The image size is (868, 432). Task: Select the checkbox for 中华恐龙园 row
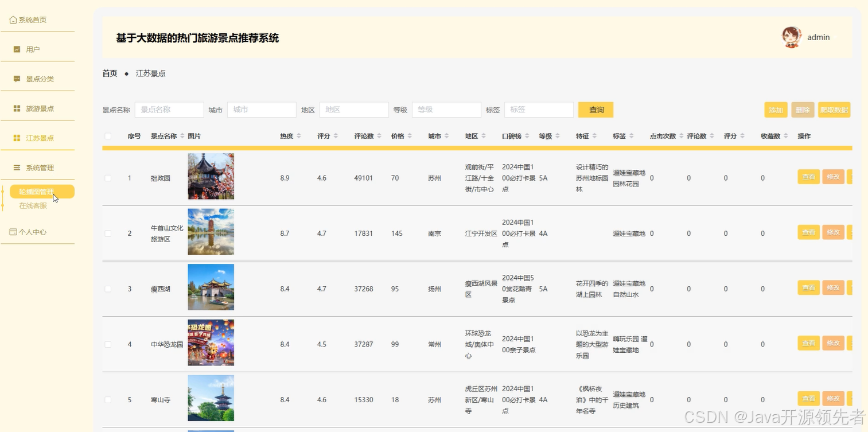point(108,344)
